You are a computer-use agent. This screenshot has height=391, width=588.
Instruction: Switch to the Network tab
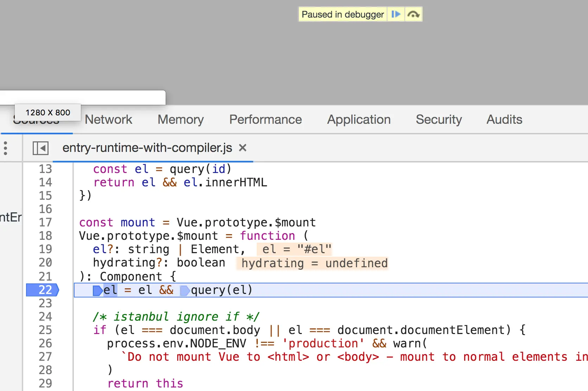tap(108, 120)
